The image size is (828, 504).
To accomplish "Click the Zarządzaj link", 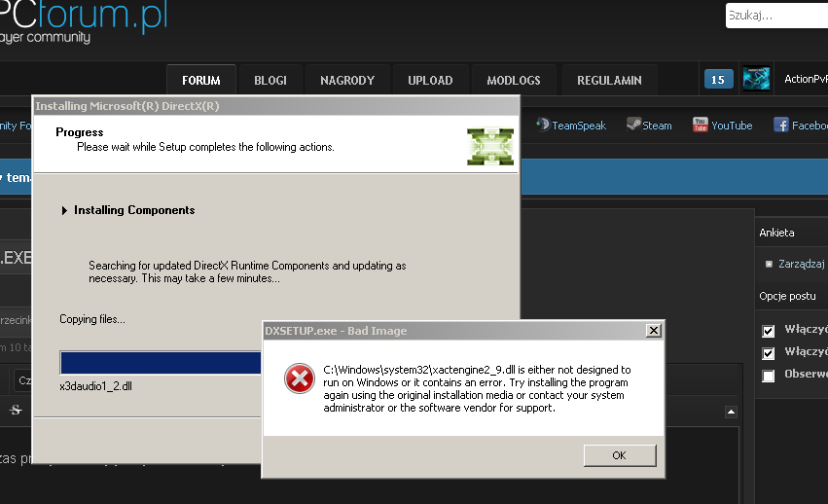I will point(801,264).
